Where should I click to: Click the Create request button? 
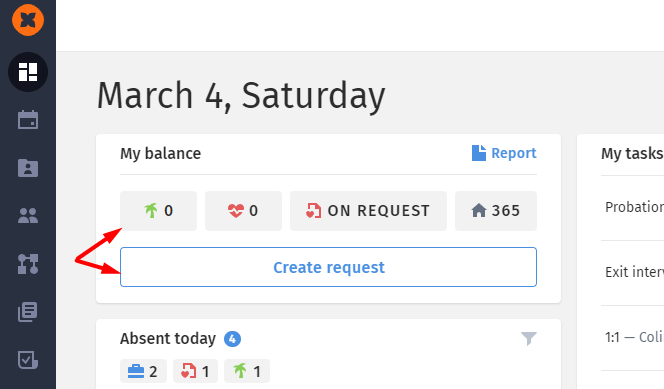click(329, 267)
